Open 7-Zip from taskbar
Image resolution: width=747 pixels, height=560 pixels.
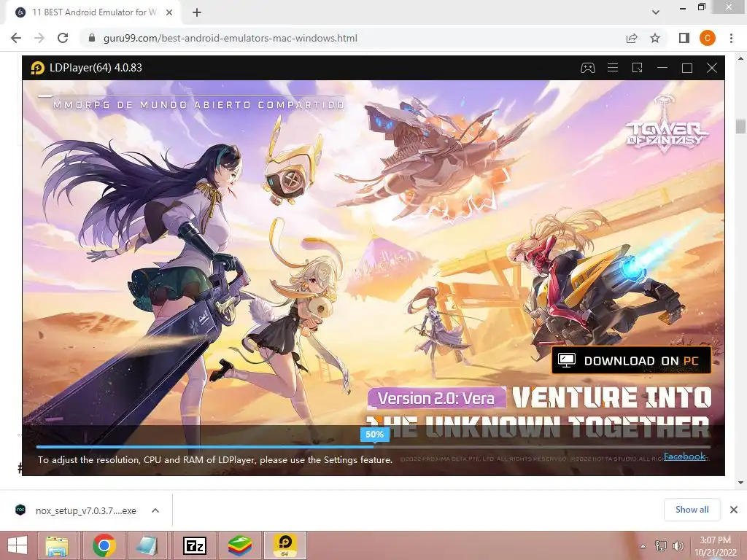point(194,545)
